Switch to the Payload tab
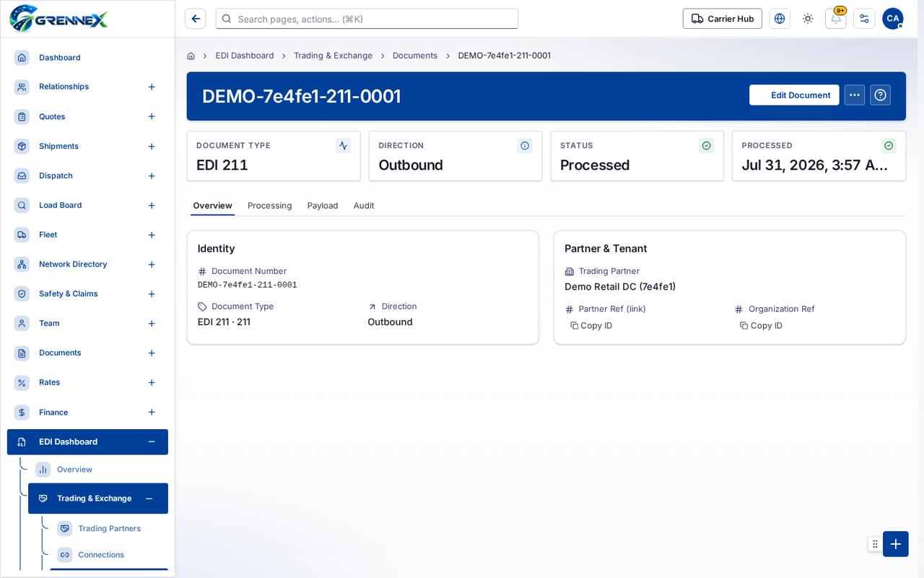 [323, 206]
